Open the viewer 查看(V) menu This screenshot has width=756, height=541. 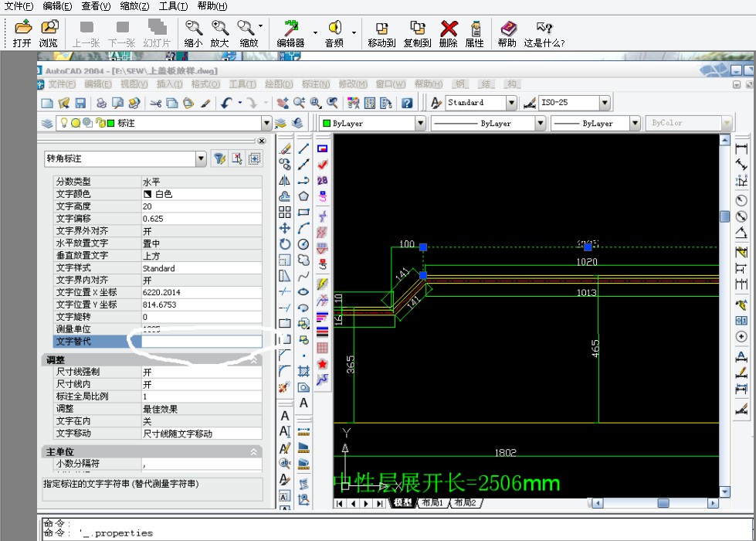pos(96,6)
